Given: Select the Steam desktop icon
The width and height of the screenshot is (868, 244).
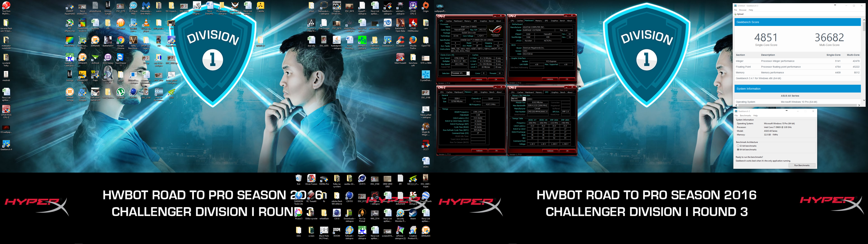Looking at the screenshot, I should 413,214.
